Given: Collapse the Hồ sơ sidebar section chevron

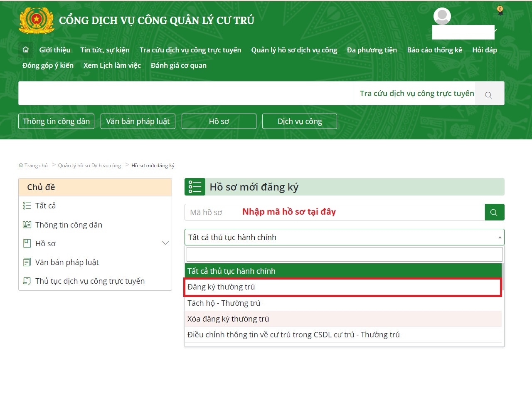Looking at the screenshot, I should coord(165,243).
